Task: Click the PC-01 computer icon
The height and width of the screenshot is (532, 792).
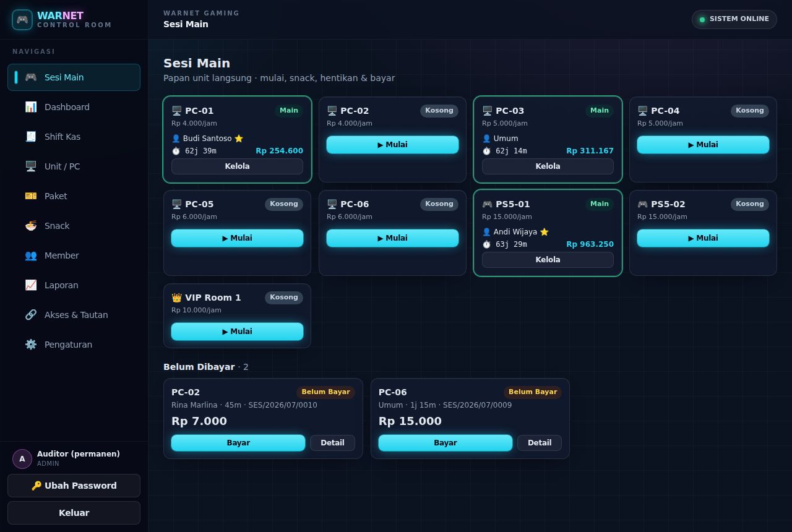Action: [x=176, y=111]
